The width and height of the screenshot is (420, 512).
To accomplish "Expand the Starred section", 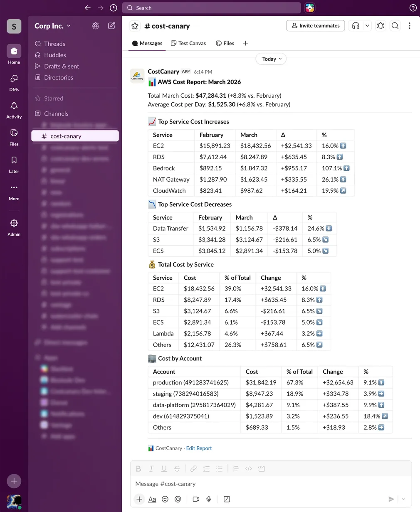I will coord(54,98).
